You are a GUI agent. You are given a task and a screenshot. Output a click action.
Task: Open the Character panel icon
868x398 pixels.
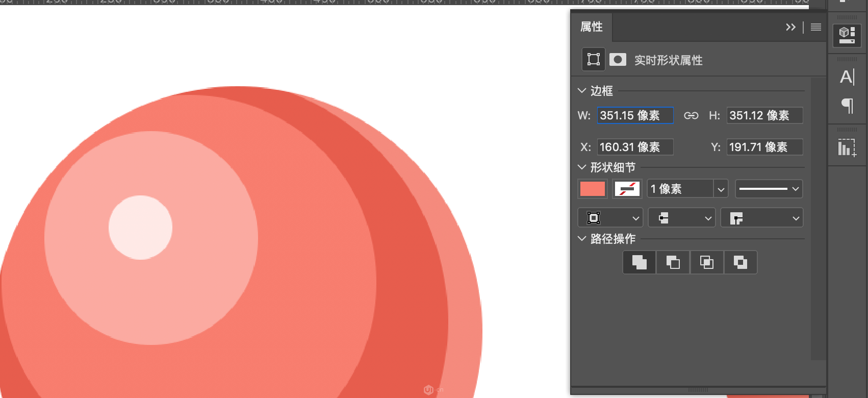847,77
